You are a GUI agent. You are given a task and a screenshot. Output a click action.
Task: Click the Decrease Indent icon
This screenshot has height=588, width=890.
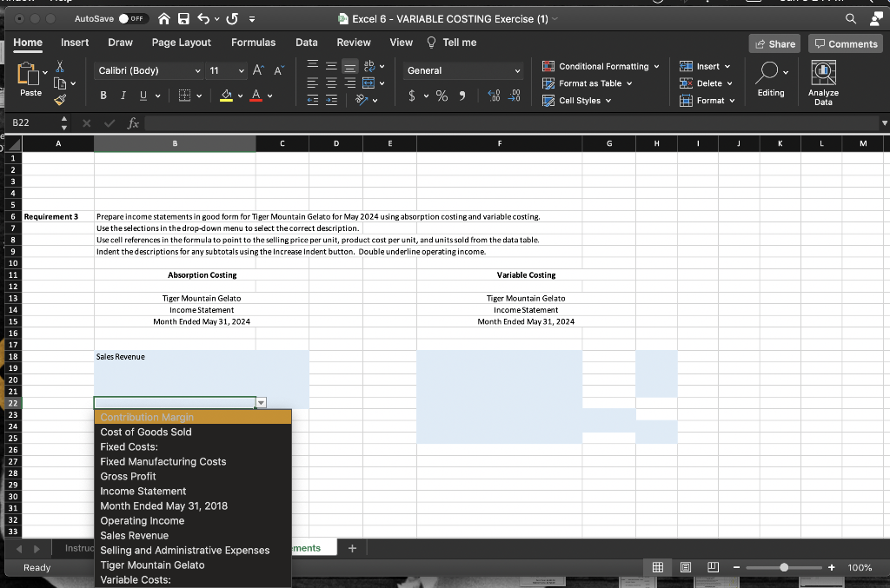(x=313, y=101)
